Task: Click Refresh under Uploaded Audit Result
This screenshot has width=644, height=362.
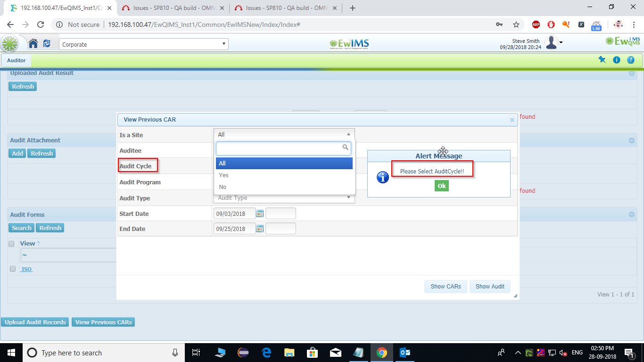Action: (x=23, y=86)
